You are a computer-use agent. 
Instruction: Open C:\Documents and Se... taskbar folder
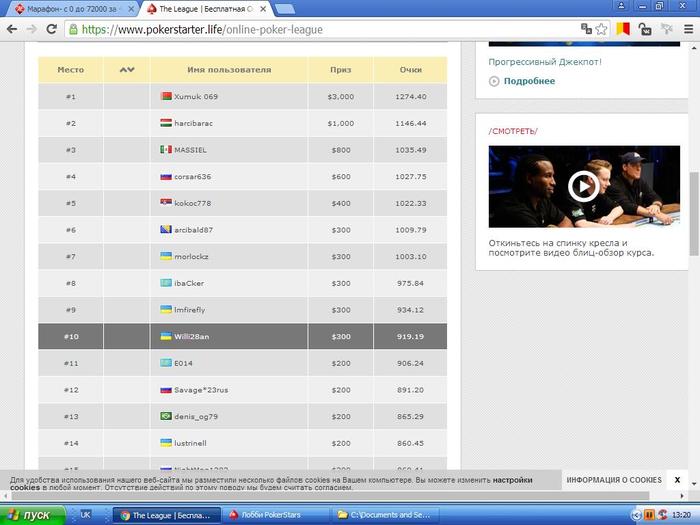[385, 515]
